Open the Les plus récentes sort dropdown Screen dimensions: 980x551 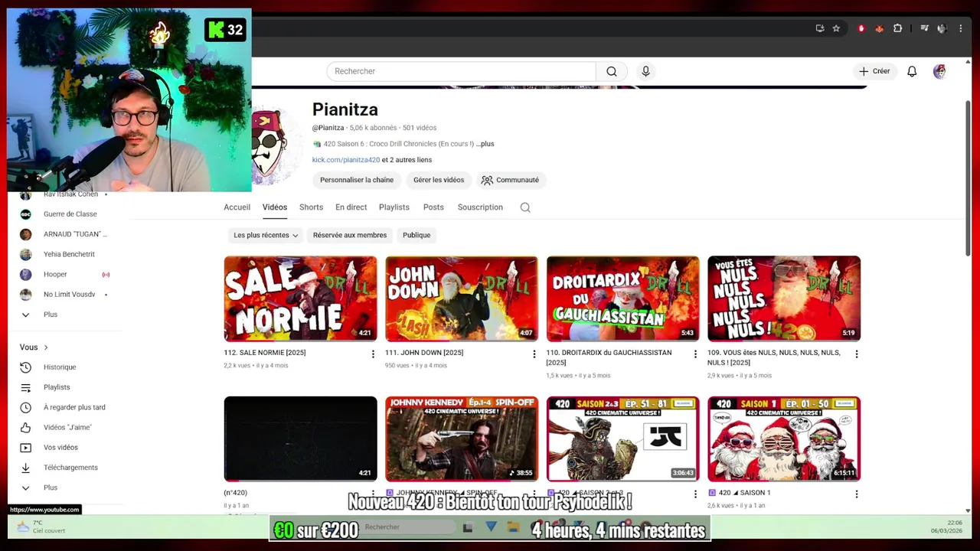266,235
